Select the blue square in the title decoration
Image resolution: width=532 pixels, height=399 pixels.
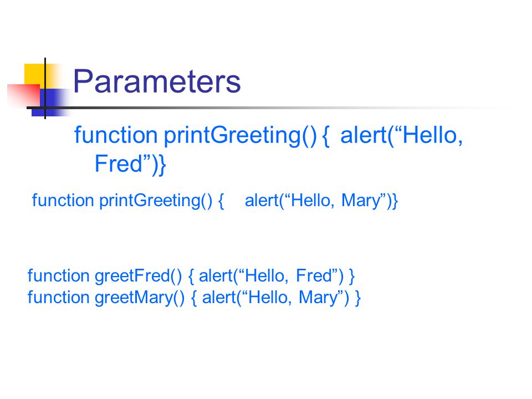[51, 103]
